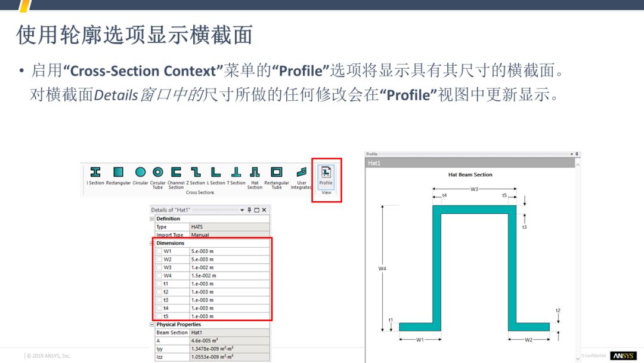Image resolution: width=644 pixels, height=363 pixels.
Task: Enable the Profile view button
Action: 326,176
